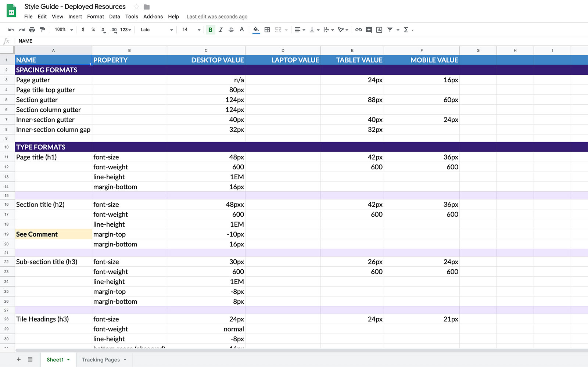The width and height of the screenshot is (588, 367).
Task: Click the Undo icon
Action: [x=11, y=30]
